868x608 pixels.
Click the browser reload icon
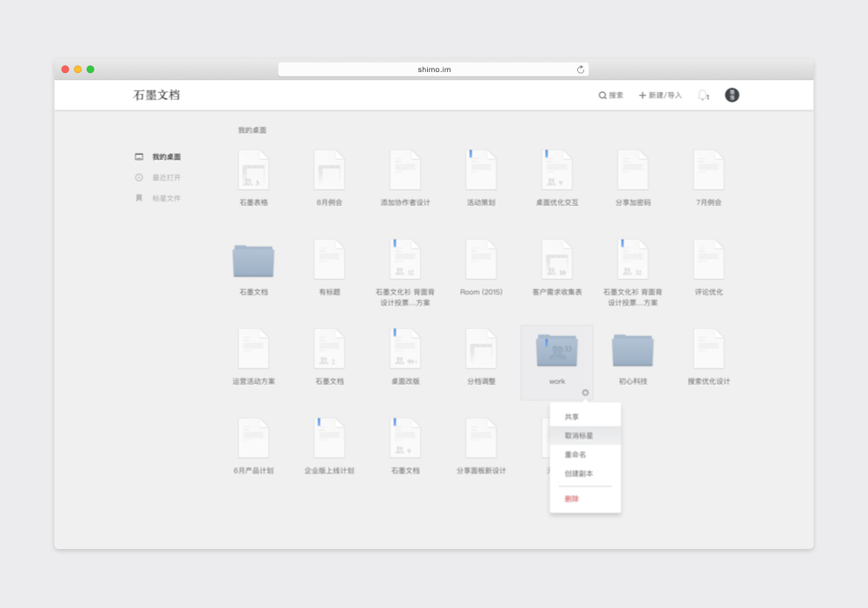581,69
